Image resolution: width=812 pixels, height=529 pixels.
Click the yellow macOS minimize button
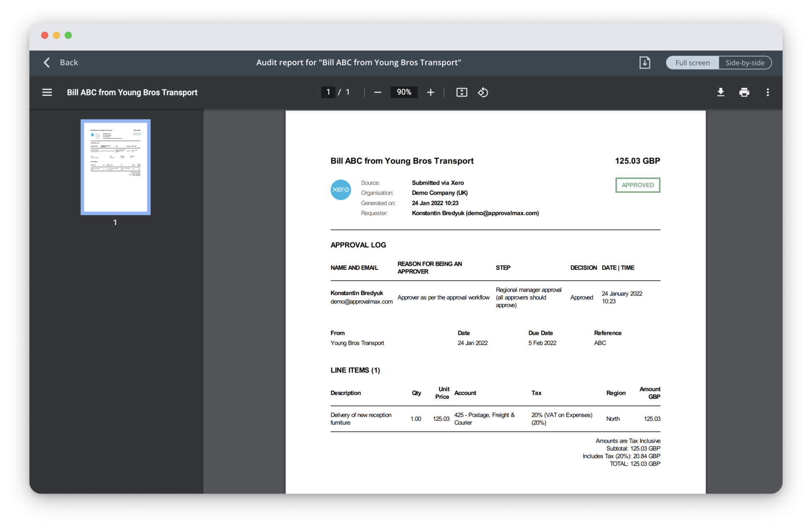pos(57,35)
